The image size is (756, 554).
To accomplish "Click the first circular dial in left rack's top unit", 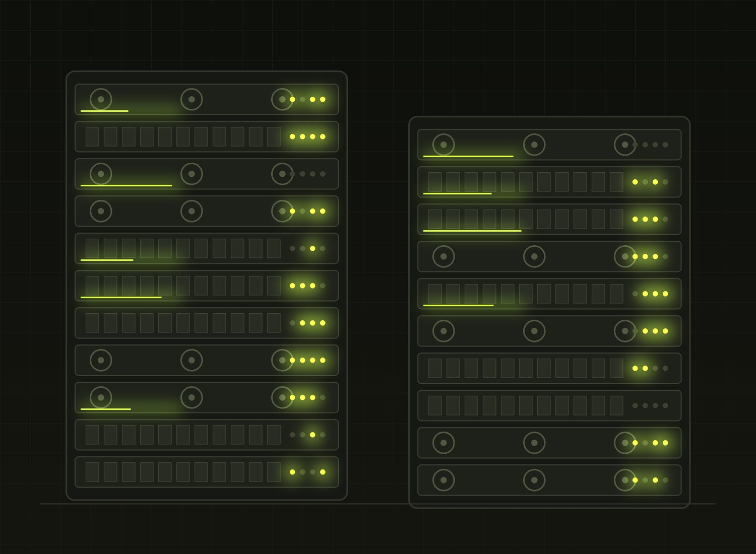I will 101,99.
